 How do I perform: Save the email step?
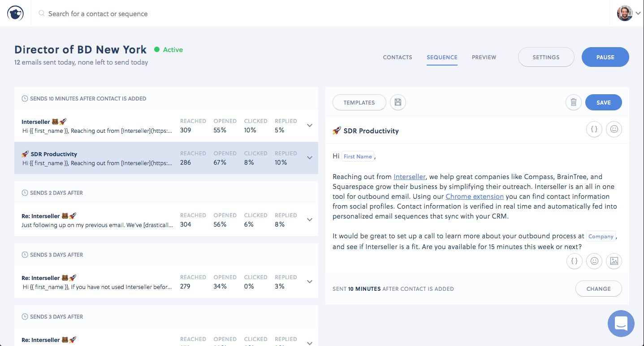click(x=604, y=102)
